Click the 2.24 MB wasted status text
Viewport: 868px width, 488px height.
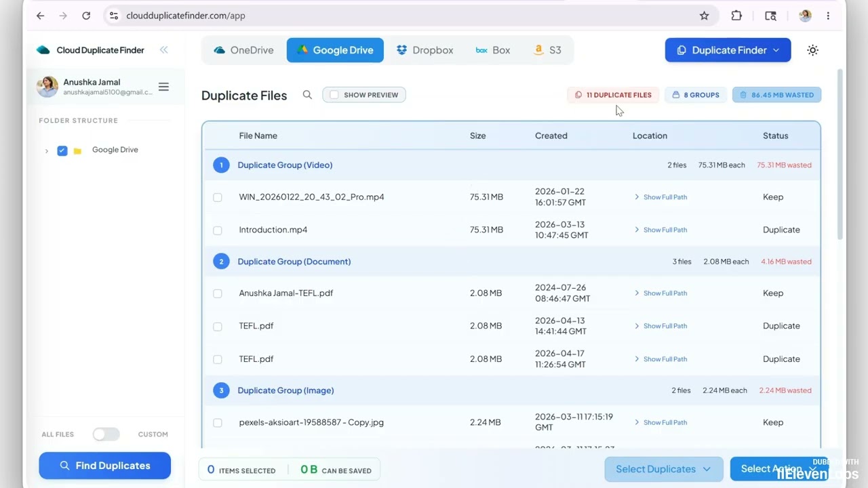785,390
